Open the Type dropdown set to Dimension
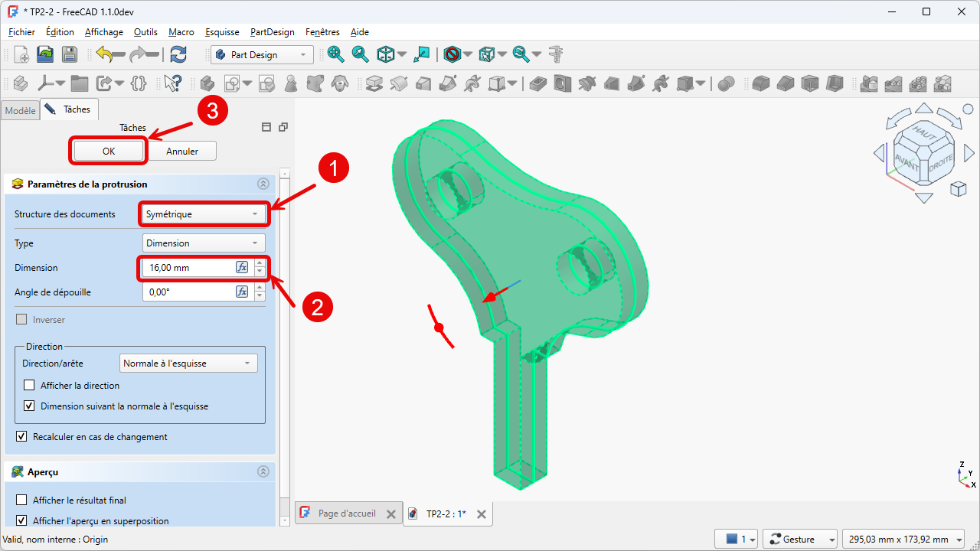This screenshot has height=551, width=980. (x=204, y=243)
